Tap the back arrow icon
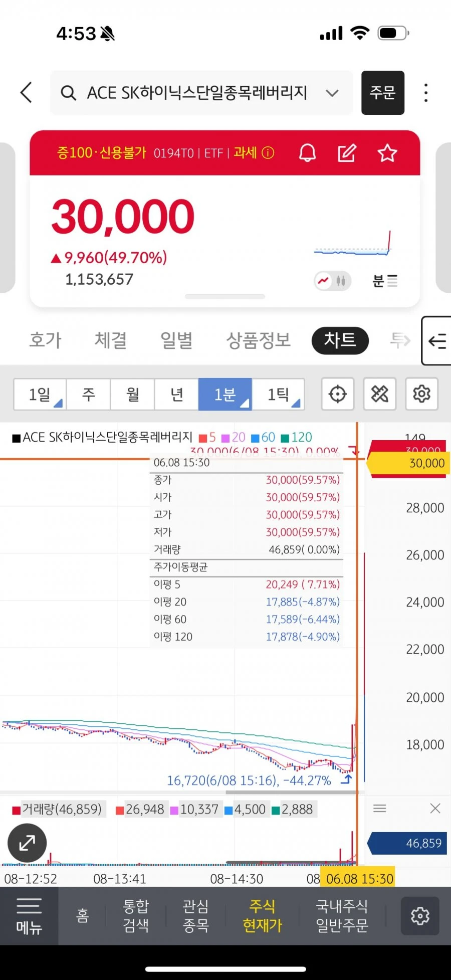Screen dimensions: 451x980 [27, 93]
